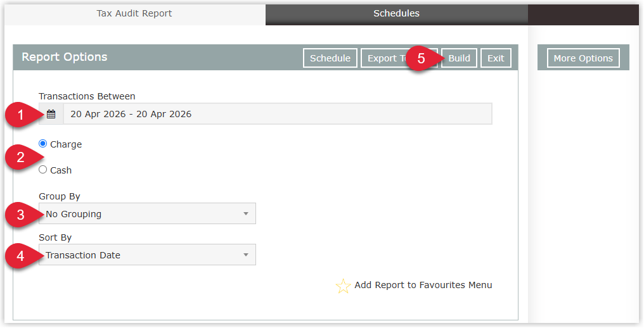Screen dimensions: 644x328
Task: Click the Group By label
Action: pyautogui.click(x=59, y=197)
